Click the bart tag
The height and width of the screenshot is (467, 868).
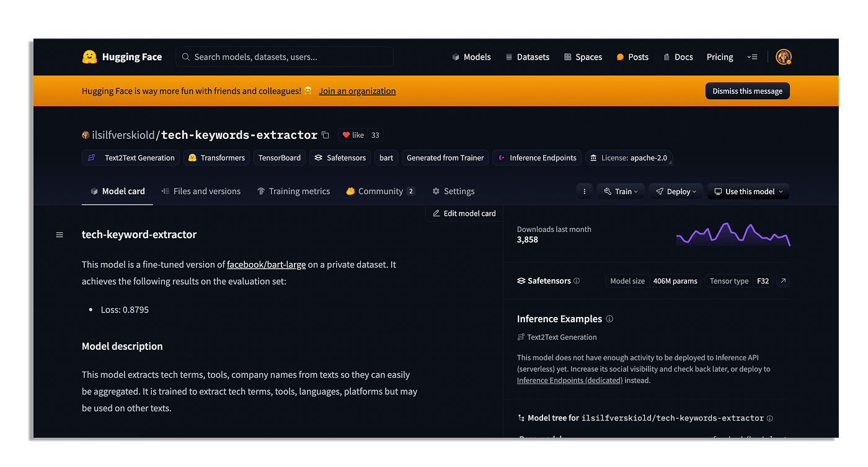[x=386, y=158]
